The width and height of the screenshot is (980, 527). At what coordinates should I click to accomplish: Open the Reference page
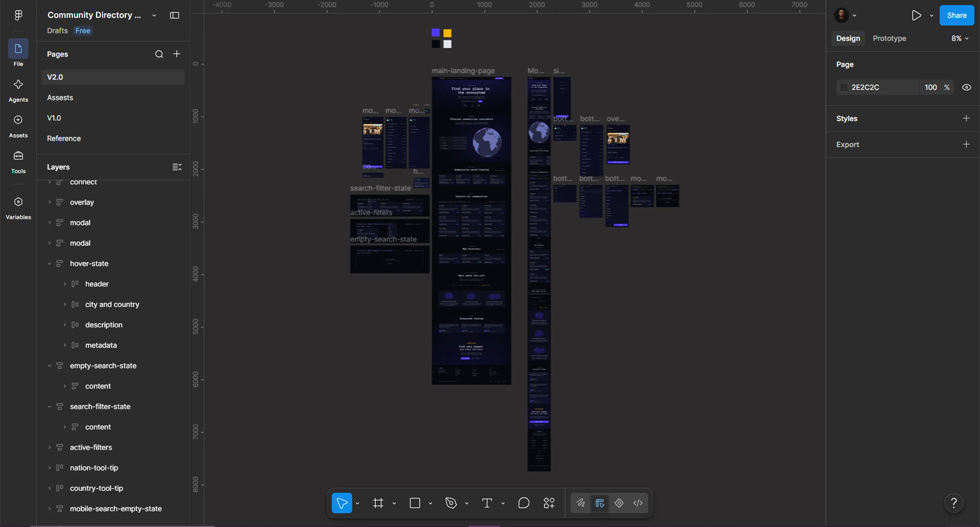(113, 138)
